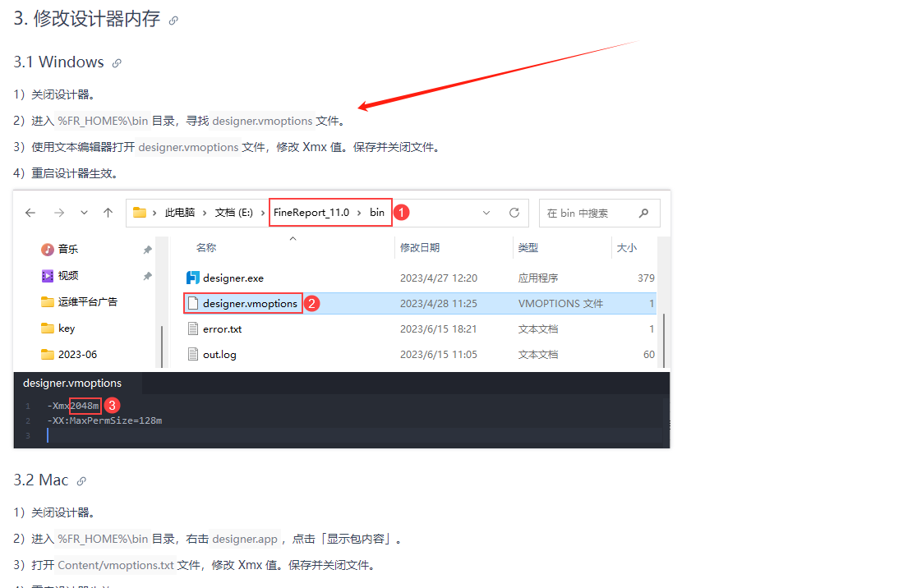Click pin icon beside 视频

pos(147,276)
